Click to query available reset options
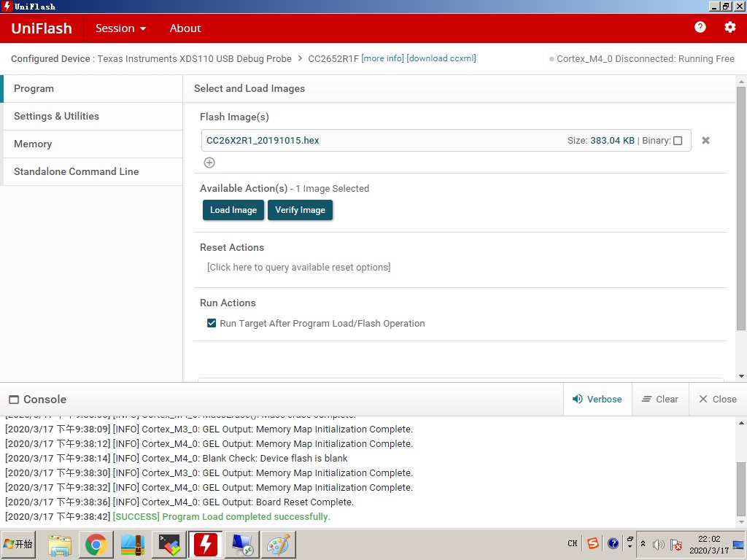 tap(298, 267)
